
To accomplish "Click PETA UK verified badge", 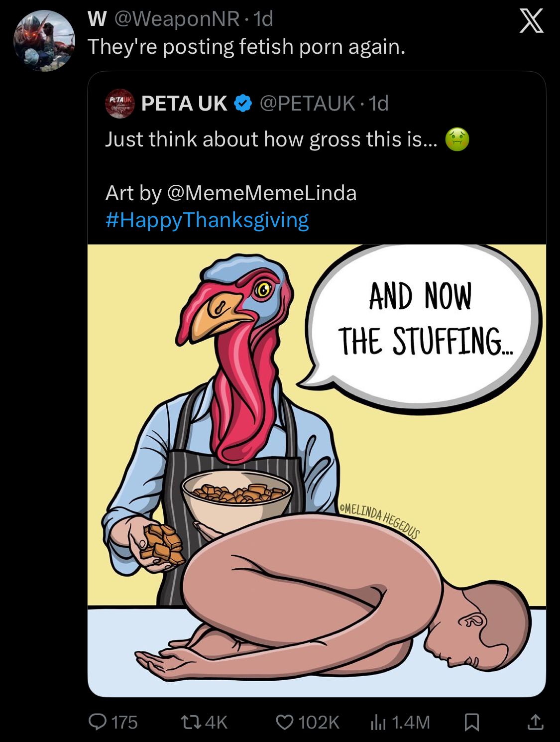I will click(243, 104).
